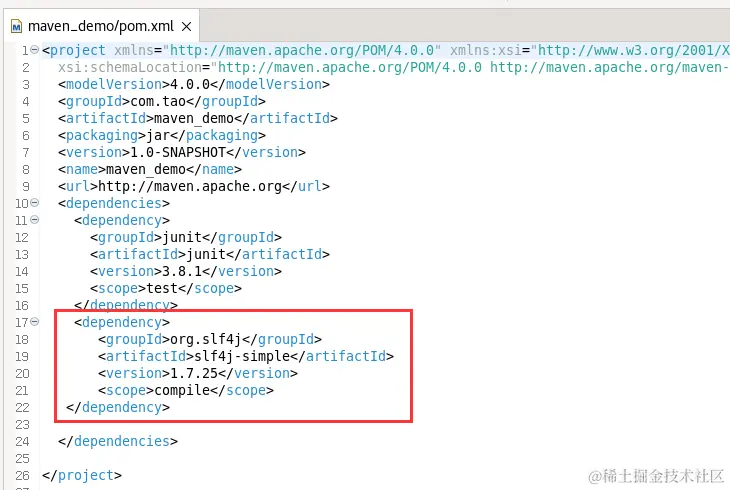Collapse the slf4j dependency at line 17
Screen dimensions: 730x490
34,321
